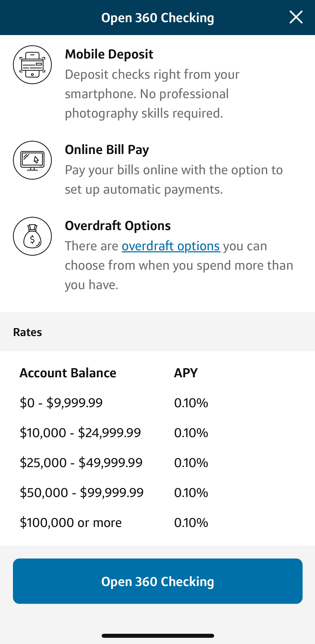
Task: Tap the Mobile Deposit description text
Action: click(152, 94)
